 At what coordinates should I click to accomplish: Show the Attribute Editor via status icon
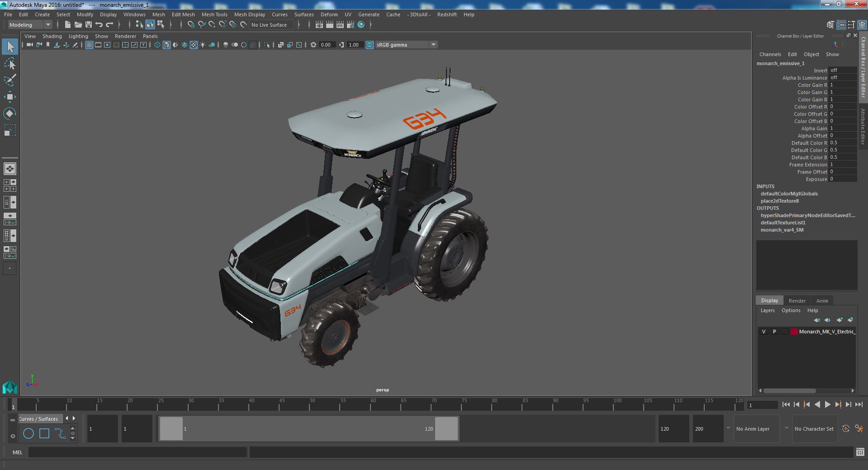(841, 25)
